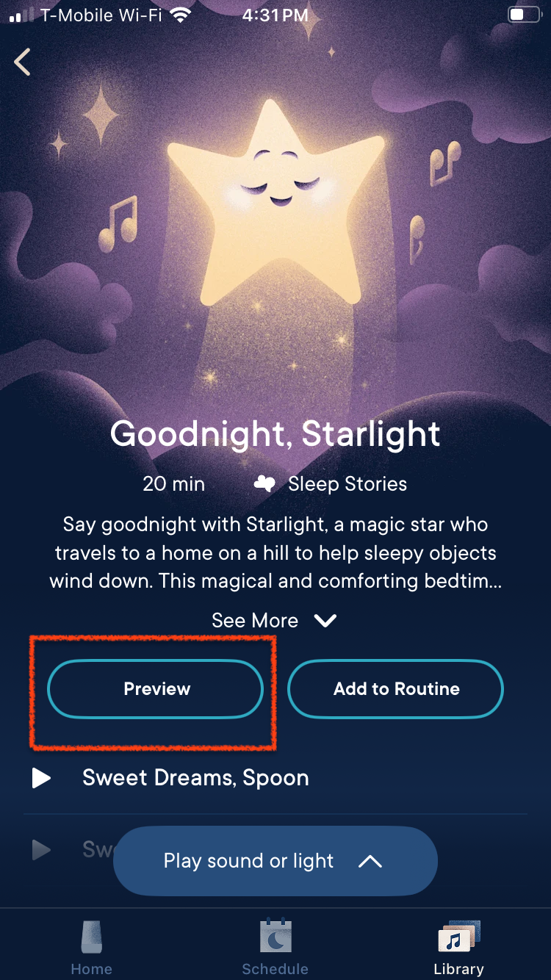Tap the Home device icon
Screen dimensions: 551x980
91,937
